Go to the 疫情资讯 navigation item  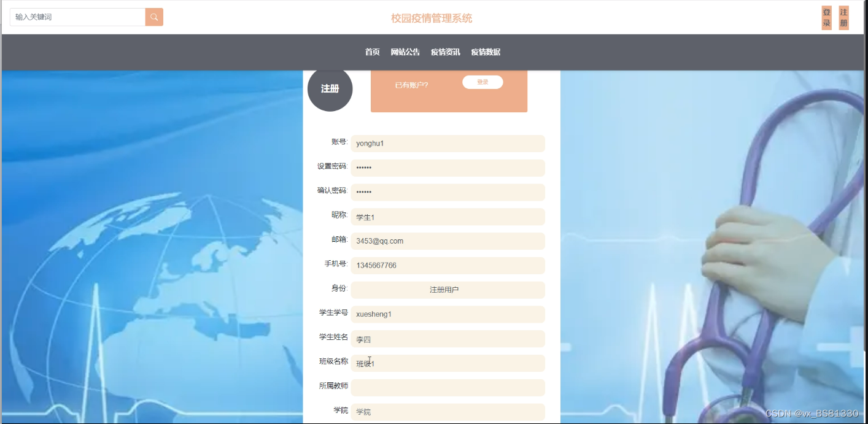pyautogui.click(x=446, y=52)
